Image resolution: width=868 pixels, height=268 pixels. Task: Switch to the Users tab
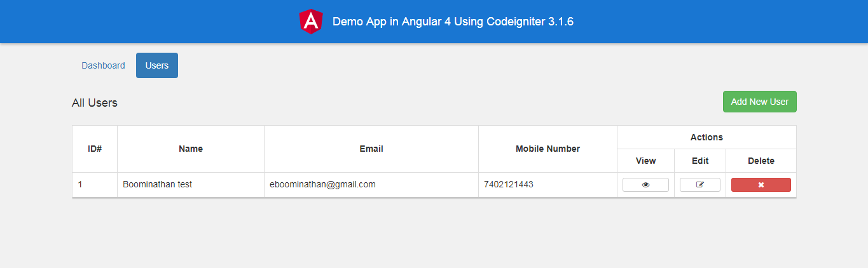click(x=157, y=65)
